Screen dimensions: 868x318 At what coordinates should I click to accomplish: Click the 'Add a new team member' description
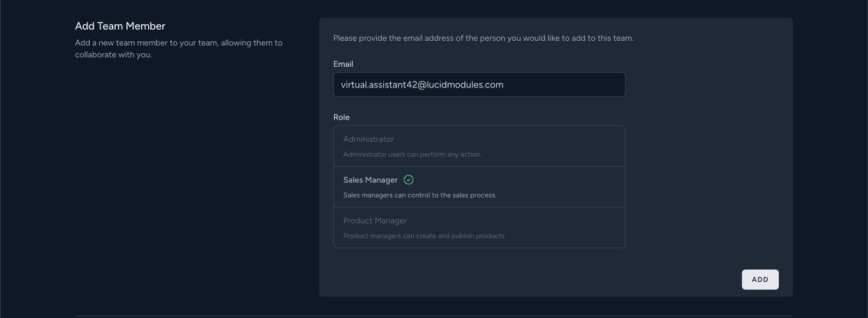pos(178,43)
